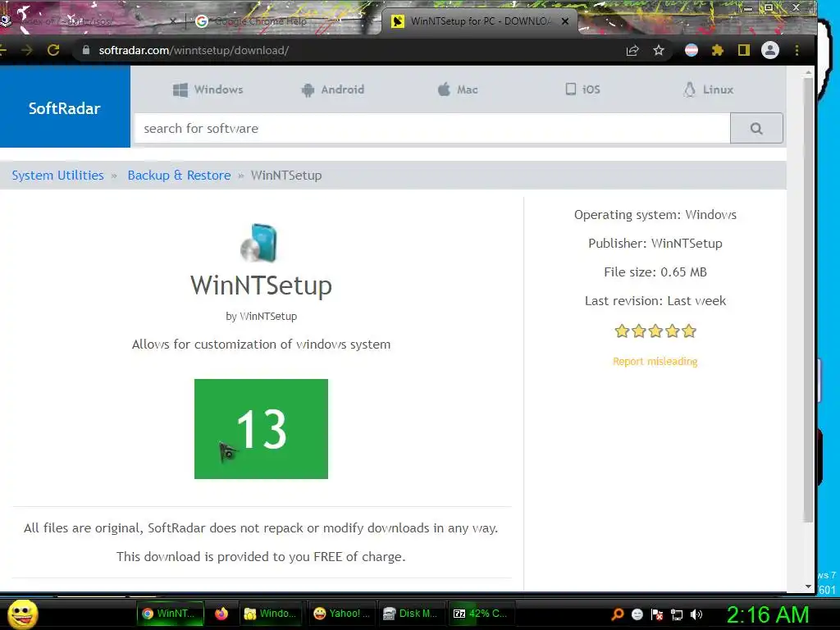Screen dimensions: 840x630
Task: Click the page scrollbar down arrow
Action: click(808, 587)
